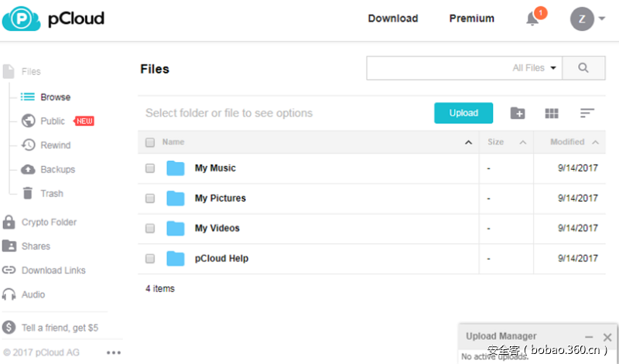
Task: Go to the Premium page
Action: point(471,19)
